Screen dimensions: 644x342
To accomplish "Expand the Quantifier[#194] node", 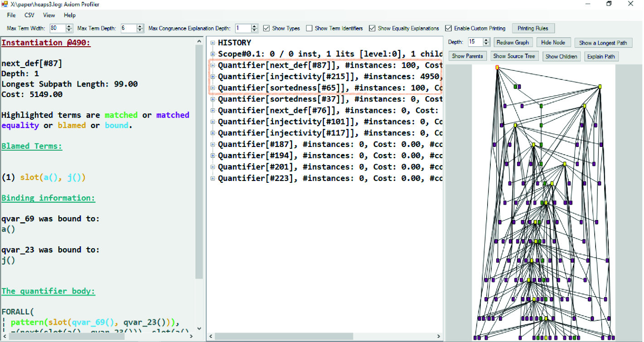I will (213, 156).
